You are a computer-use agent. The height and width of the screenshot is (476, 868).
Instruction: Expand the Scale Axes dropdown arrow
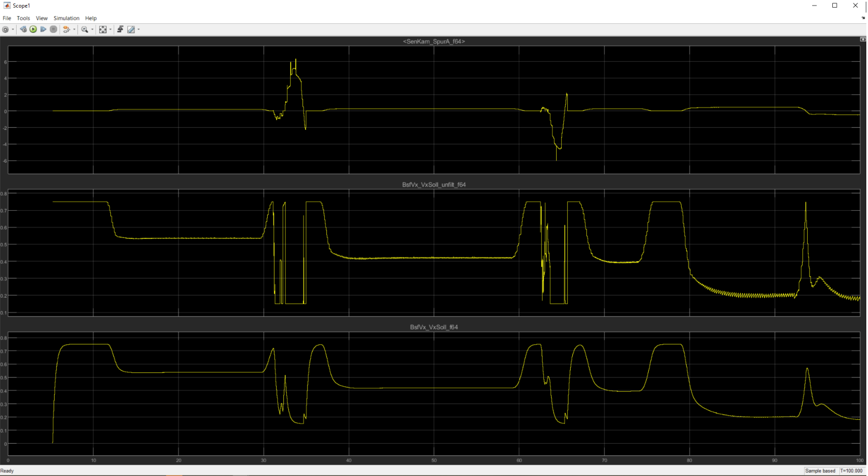click(x=110, y=30)
